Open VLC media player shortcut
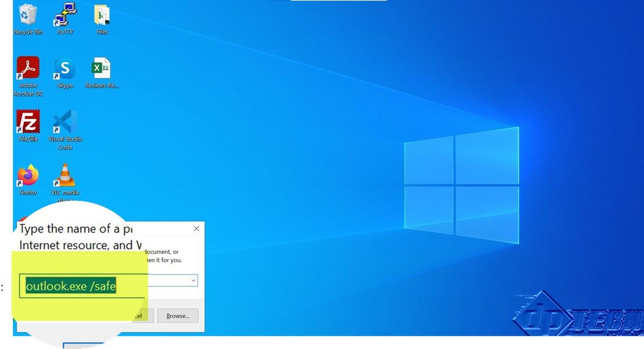Viewport: 644px width, 349px height. (x=64, y=176)
